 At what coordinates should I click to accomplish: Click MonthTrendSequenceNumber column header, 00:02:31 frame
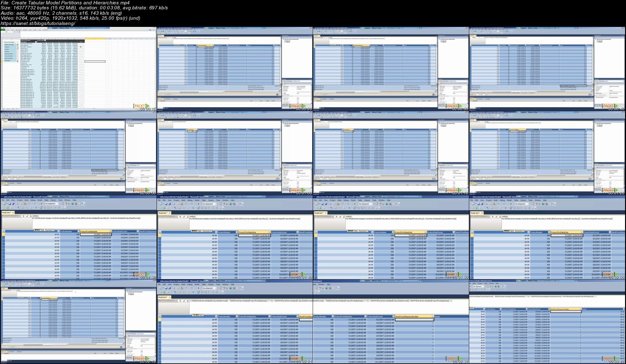414,316
